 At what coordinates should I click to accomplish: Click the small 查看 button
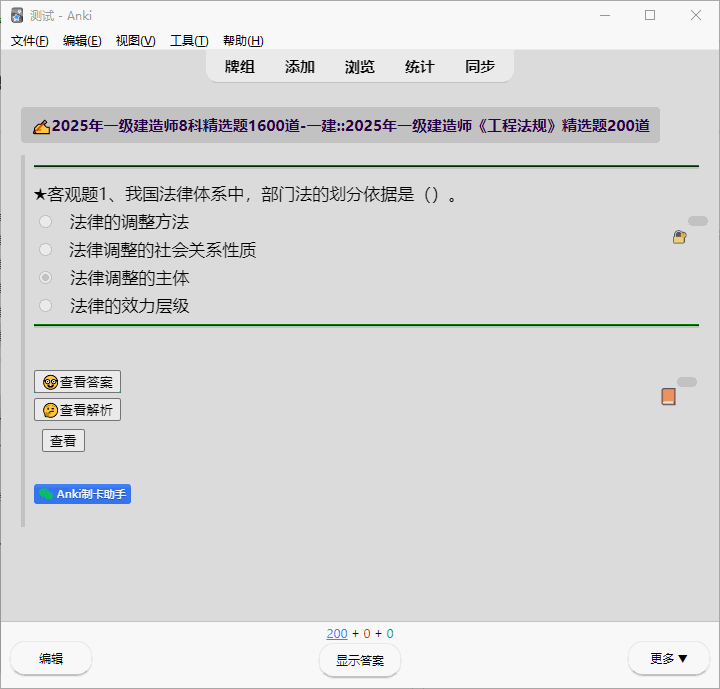click(x=63, y=441)
